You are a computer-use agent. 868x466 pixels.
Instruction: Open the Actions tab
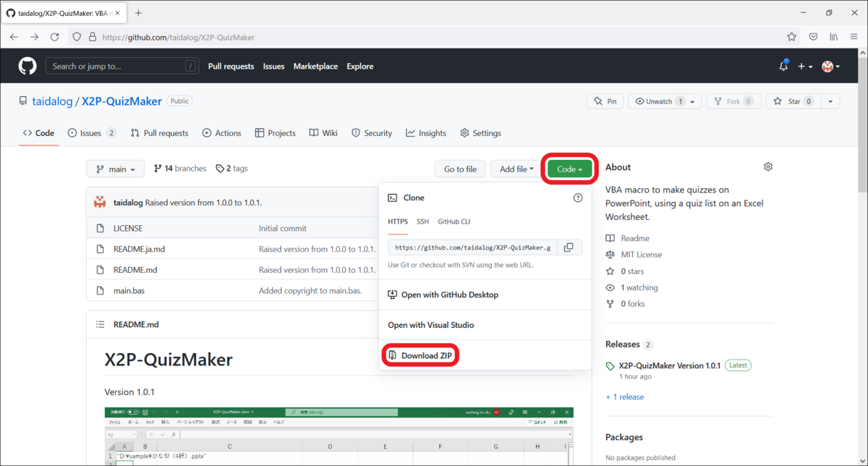(x=221, y=133)
